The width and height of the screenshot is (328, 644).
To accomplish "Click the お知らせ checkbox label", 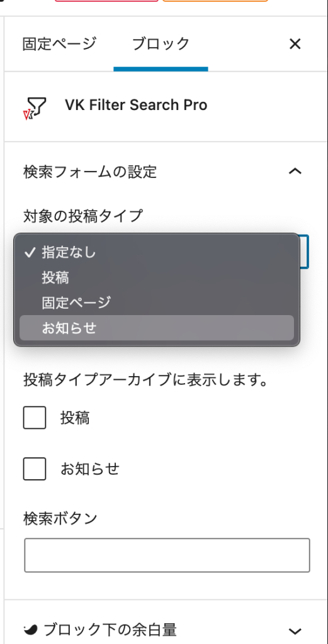I will [x=90, y=469].
